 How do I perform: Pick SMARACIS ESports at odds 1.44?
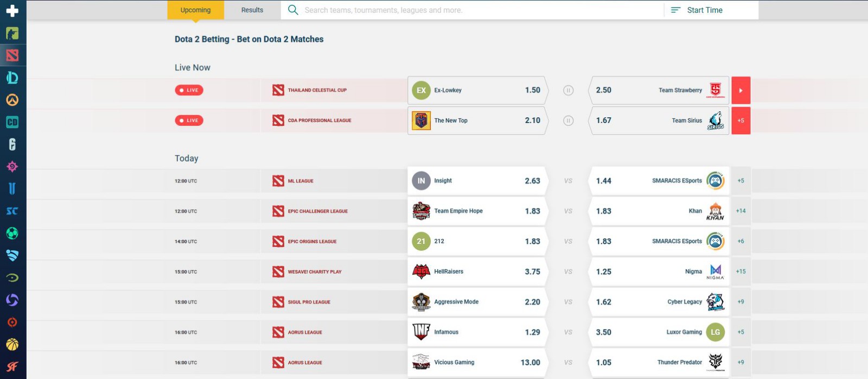[659, 181]
